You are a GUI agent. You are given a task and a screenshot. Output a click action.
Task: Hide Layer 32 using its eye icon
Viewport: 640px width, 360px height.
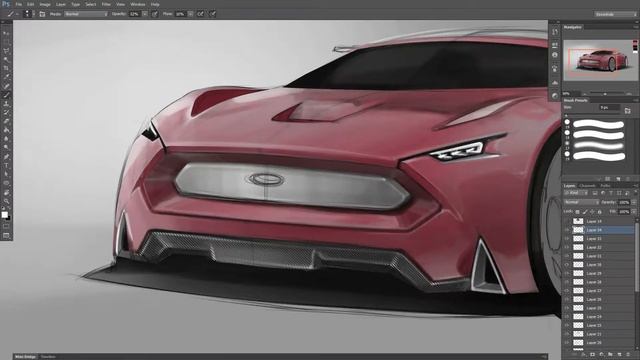tap(567, 247)
